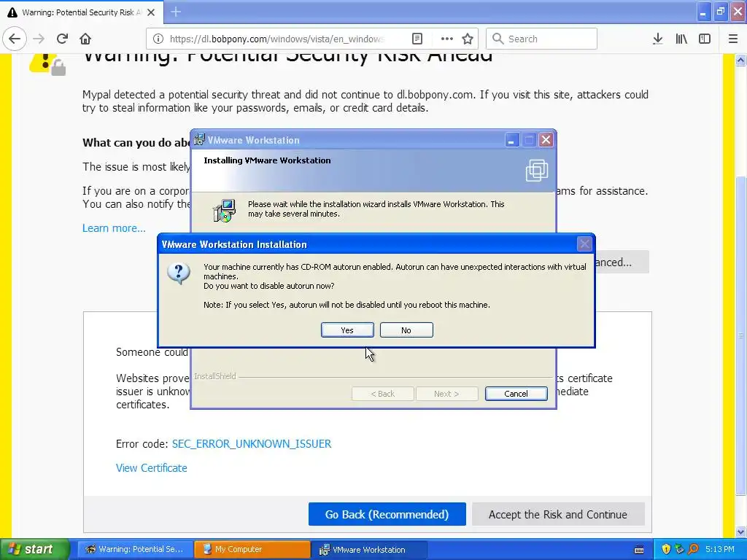Open the Windows Start menu

pos(34,549)
